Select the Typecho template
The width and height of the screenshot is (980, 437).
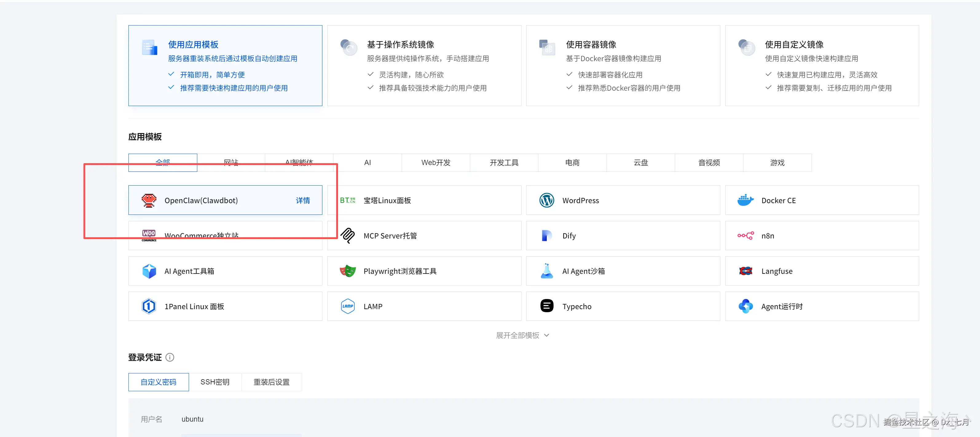click(623, 306)
